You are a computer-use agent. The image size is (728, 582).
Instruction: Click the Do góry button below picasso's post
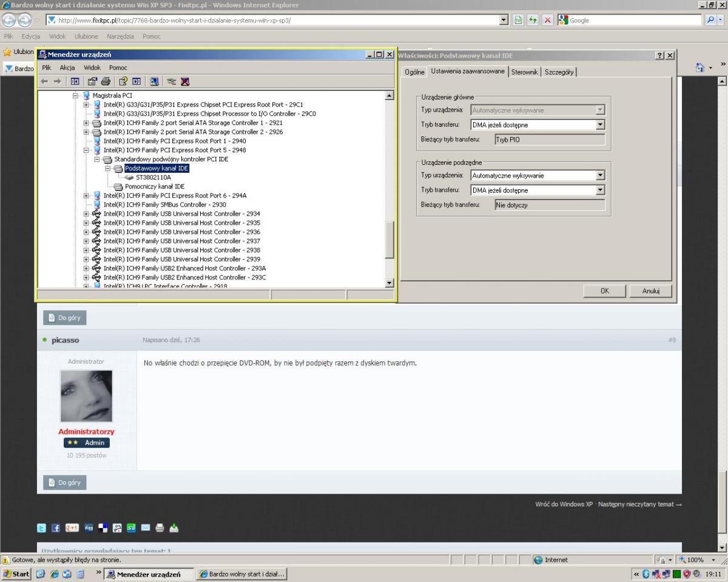pyautogui.click(x=65, y=483)
